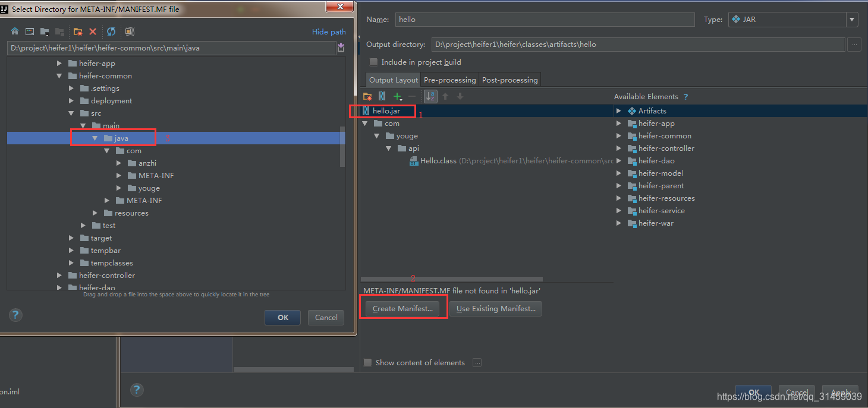
Task: Open the artifact Type dropdown
Action: click(x=853, y=20)
